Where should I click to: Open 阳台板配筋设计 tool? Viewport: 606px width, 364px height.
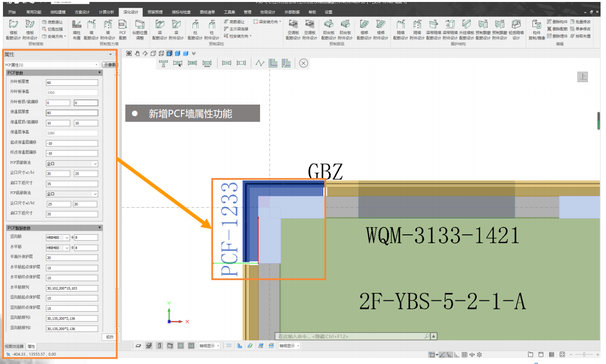tap(329, 30)
